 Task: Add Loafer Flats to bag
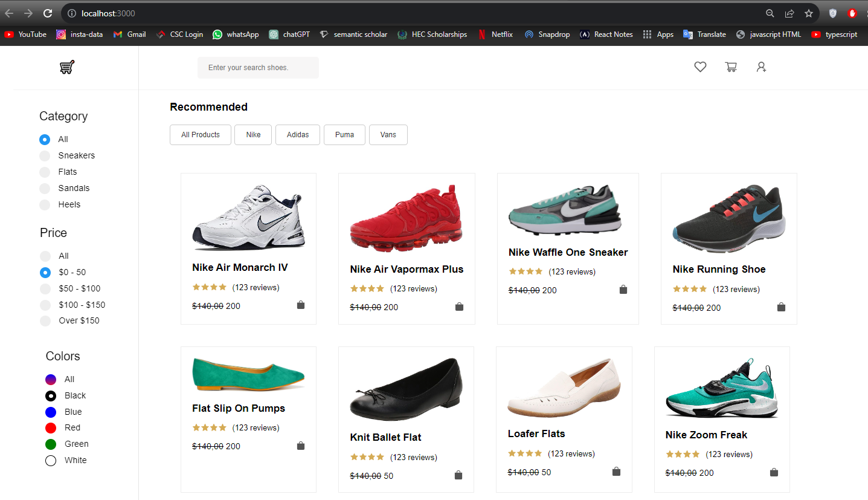point(616,472)
